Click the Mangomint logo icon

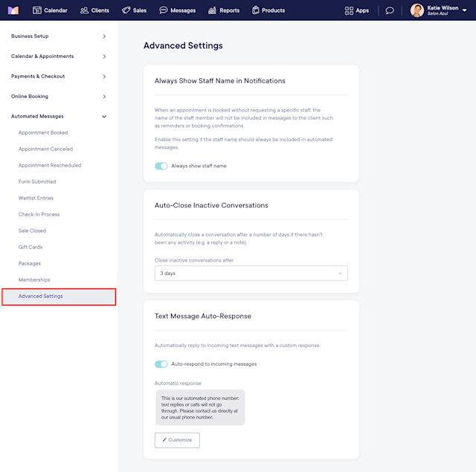tap(13, 10)
